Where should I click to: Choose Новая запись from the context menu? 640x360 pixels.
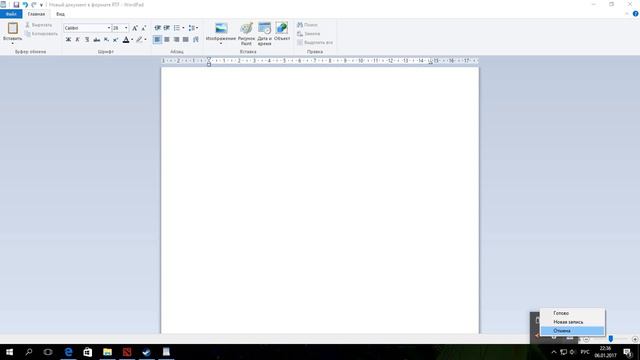point(572,322)
